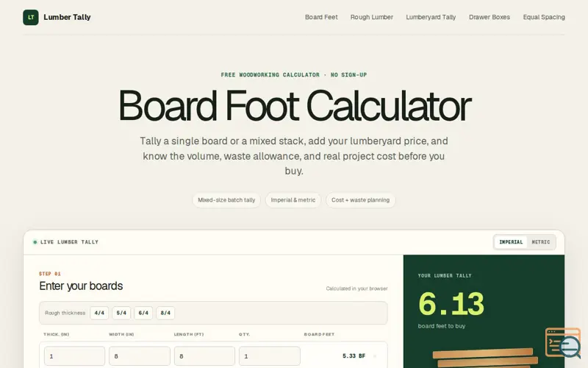Viewport: 588px width, 368px height.
Task: Click the 6.13 board feet total
Action: point(451,304)
